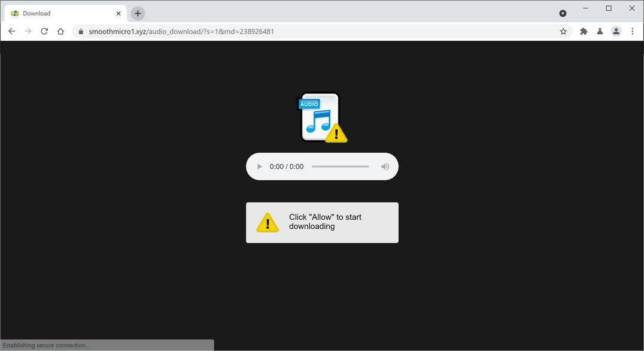Screen dimensions: 644x351
Task: Bookmark the page with the star icon
Action: pyautogui.click(x=563, y=31)
